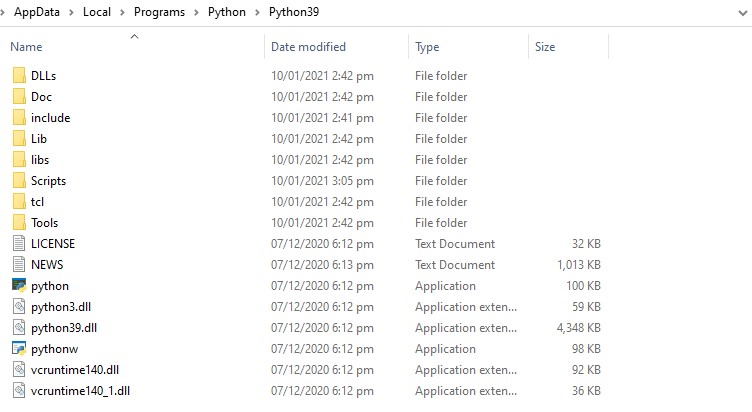Viewport: 752px width, 412px height.
Task: Select the pythonw application icon
Action: pyautogui.click(x=19, y=349)
